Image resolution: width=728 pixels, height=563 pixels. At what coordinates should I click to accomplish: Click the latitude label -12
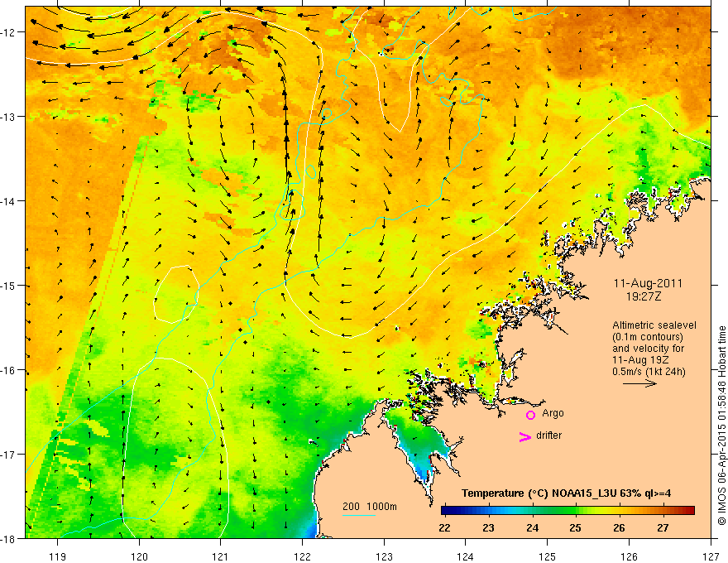[8, 32]
